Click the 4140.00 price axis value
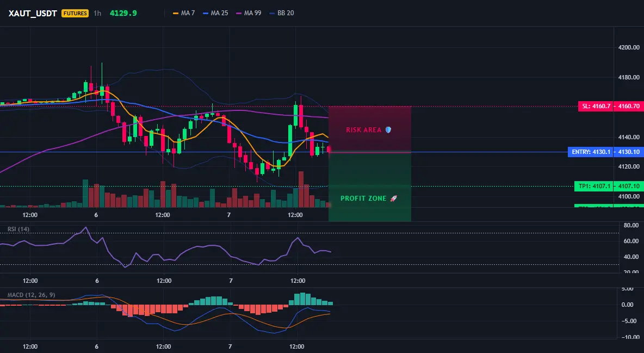Image resolution: width=644 pixels, height=353 pixels. 629,137
